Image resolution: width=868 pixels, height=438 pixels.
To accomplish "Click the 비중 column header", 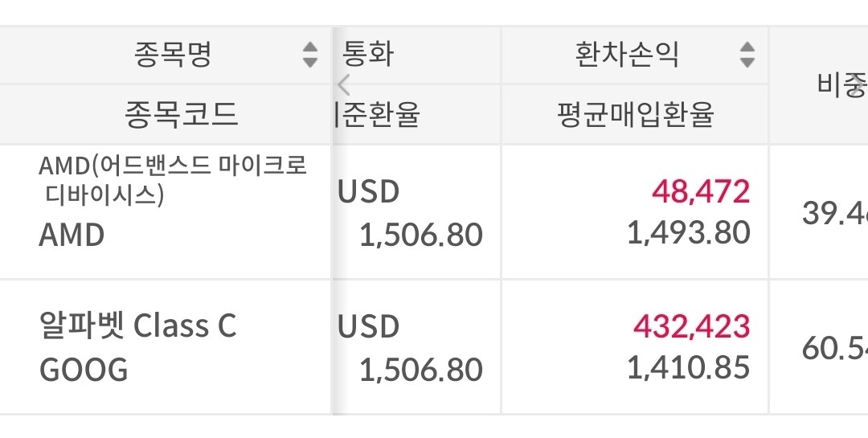I will point(841,84).
